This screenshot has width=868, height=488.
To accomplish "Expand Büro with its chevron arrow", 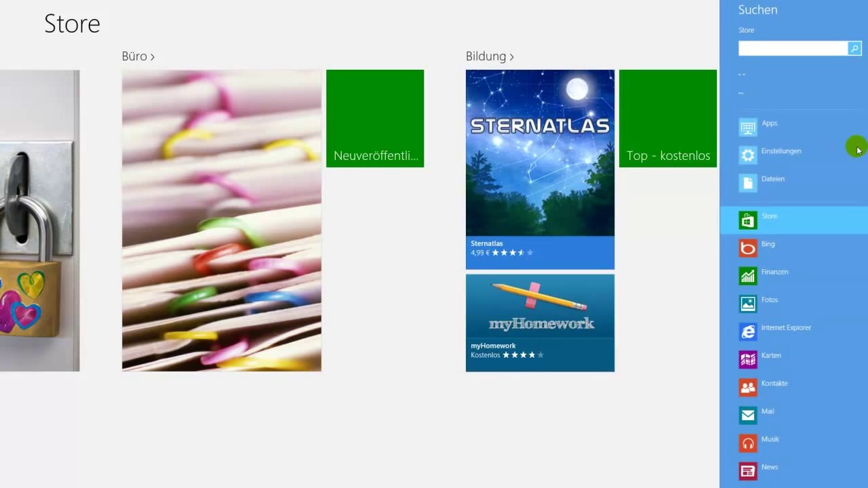I will click(153, 57).
